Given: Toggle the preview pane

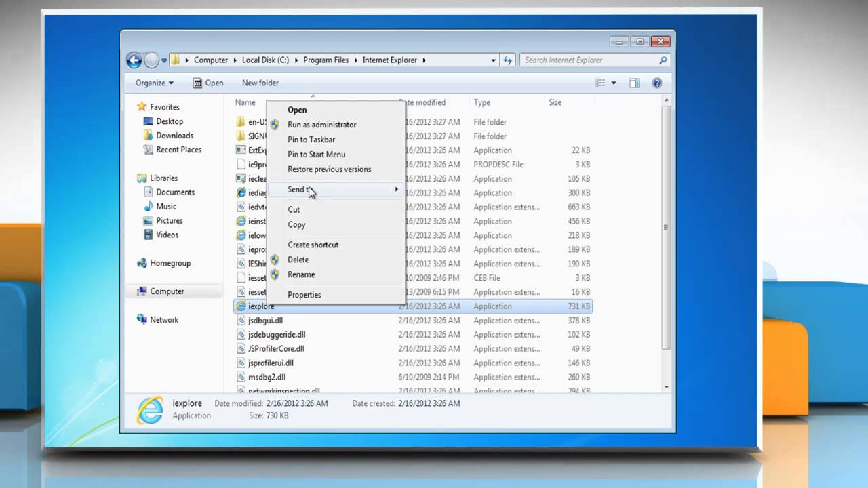Looking at the screenshot, I should (x=634, y=83).
